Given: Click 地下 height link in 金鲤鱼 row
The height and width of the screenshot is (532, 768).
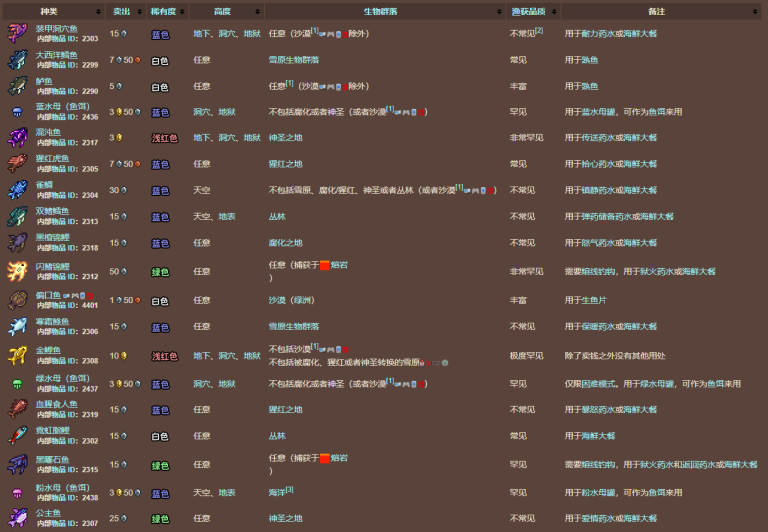Looking at the screenshot, I should (202, 356).
